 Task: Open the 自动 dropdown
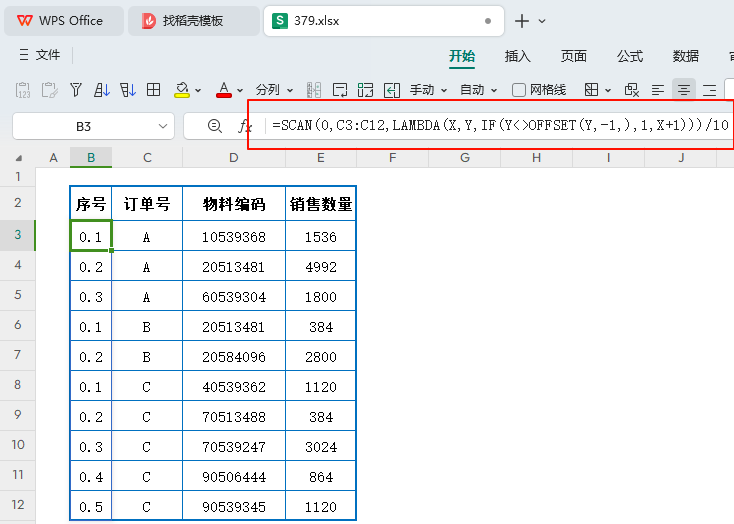478,89
